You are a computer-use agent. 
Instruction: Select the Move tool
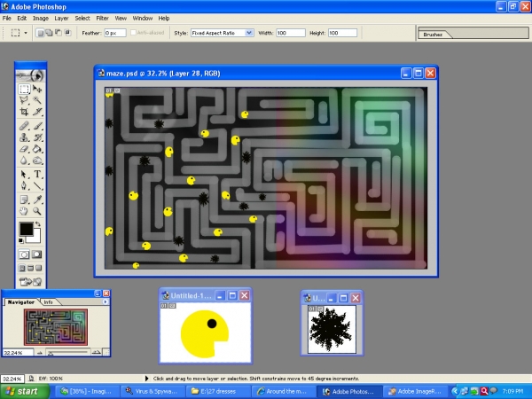coord(37,89)
